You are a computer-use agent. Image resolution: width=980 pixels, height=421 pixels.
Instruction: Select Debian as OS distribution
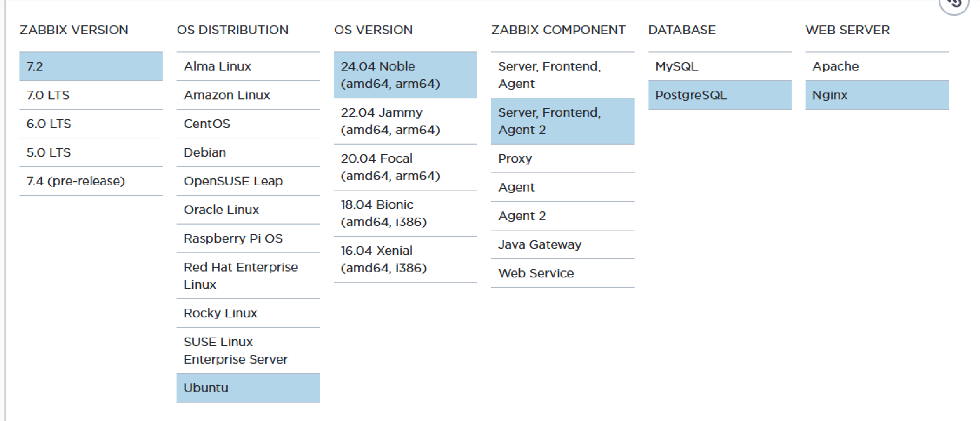click(x=248, y=153)
